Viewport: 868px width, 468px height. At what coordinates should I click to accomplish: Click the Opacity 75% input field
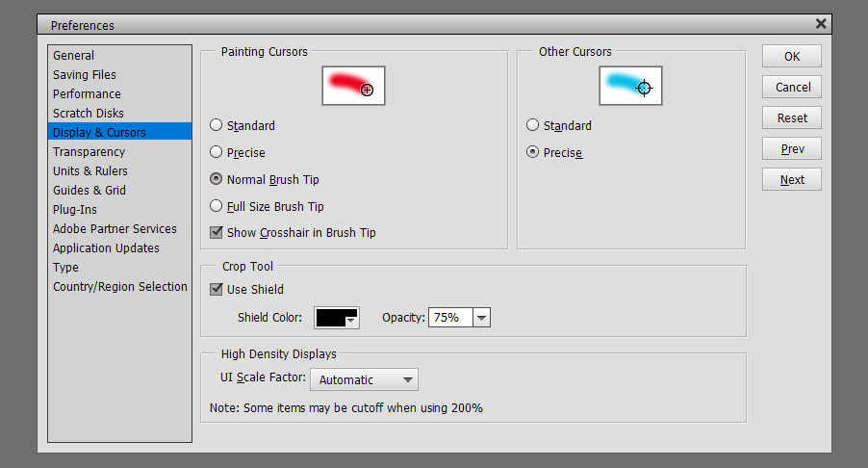point(450,318)
